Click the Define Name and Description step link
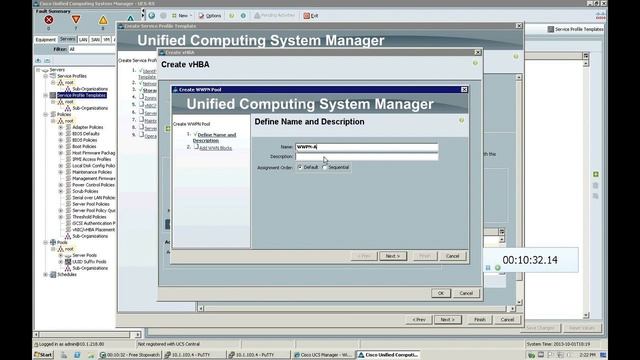This screenshot has height=360, width=640. (214, 138)
